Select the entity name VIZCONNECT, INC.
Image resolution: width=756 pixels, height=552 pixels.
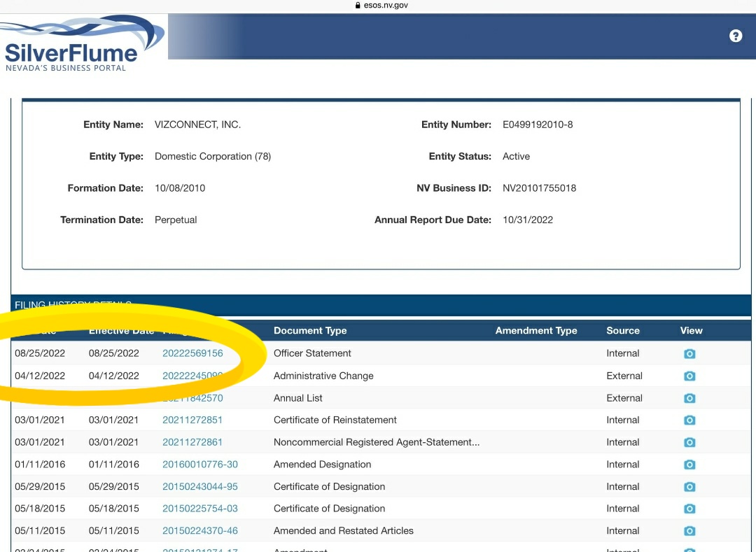pos(197,125)
